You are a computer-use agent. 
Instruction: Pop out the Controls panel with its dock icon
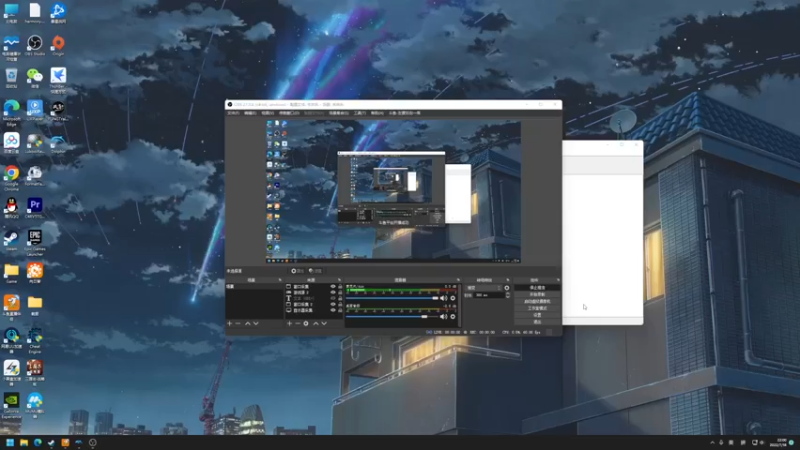558,280
